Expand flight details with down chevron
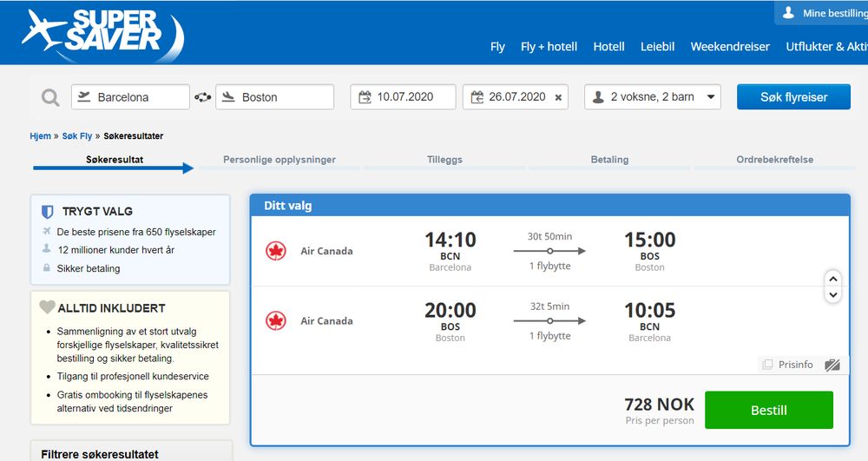The image size is (868, 461). pos(833,295)
